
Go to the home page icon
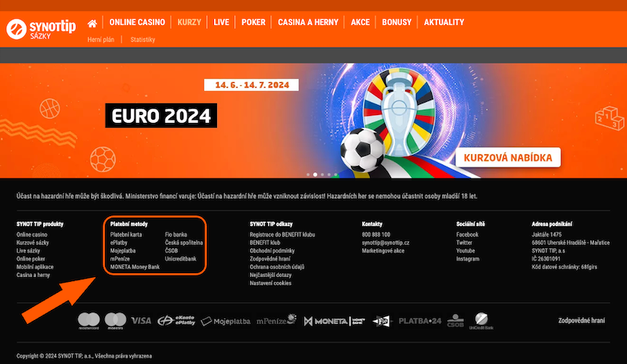92,23
